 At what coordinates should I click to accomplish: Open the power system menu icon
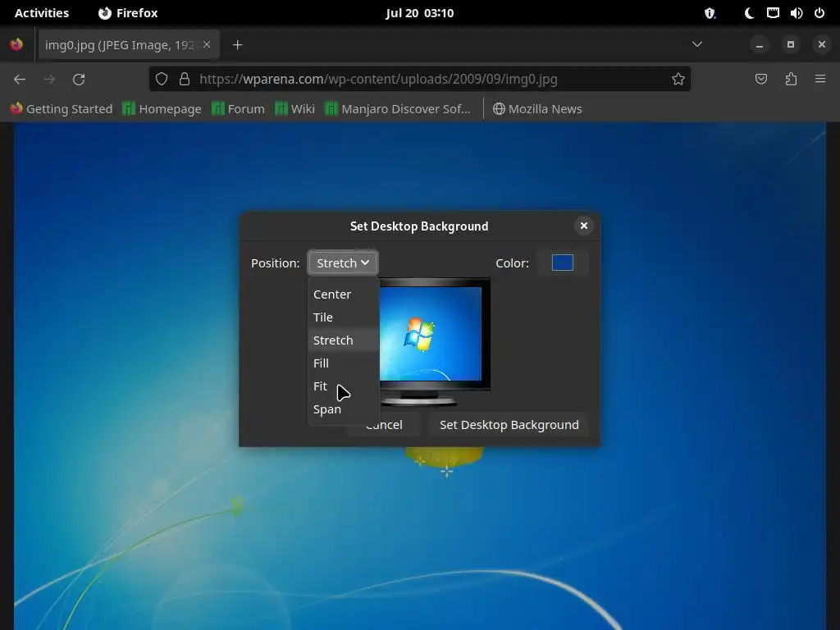819,13
